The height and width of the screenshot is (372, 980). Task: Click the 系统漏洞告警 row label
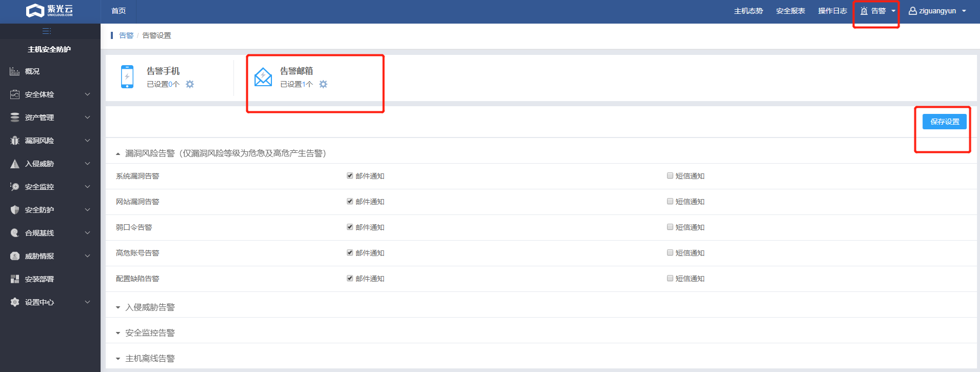(x=138, y=176)
